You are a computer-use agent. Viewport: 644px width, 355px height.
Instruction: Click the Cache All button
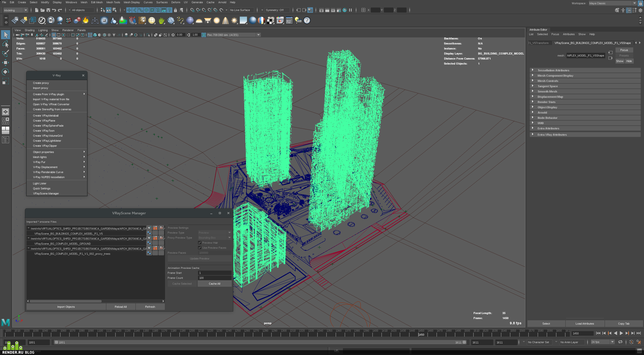click(x=215, y=284)
